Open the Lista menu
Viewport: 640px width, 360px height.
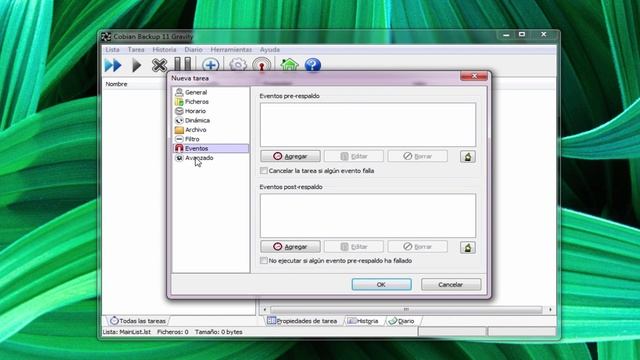pyautogui.click(x=112, y=49)
